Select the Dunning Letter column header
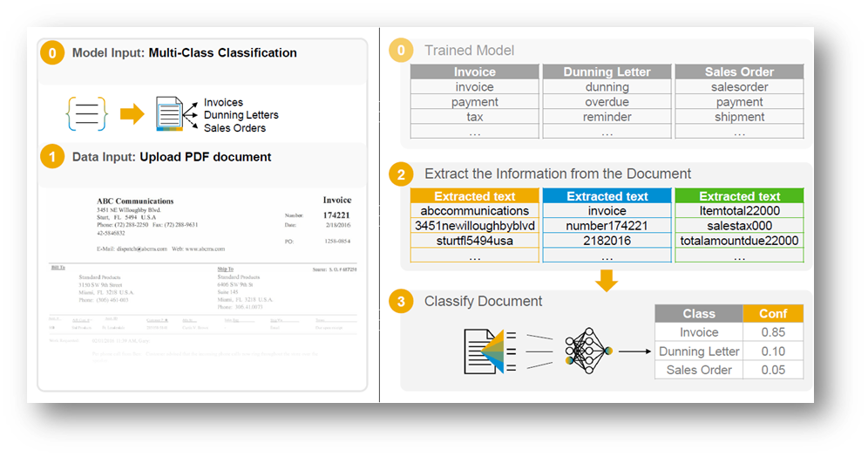 (x=607, y=72)
